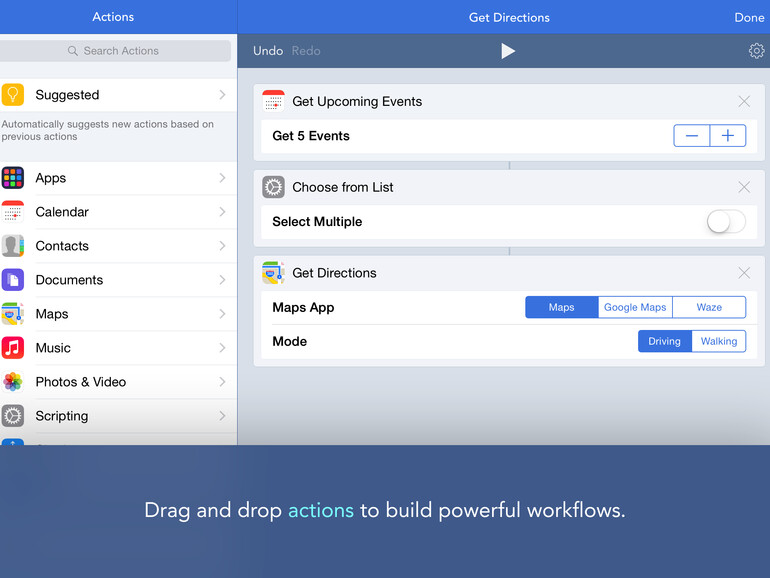The image size is (770, 578).
Task: Click the Get Directions action card title
Action: [x=334, y=273]
